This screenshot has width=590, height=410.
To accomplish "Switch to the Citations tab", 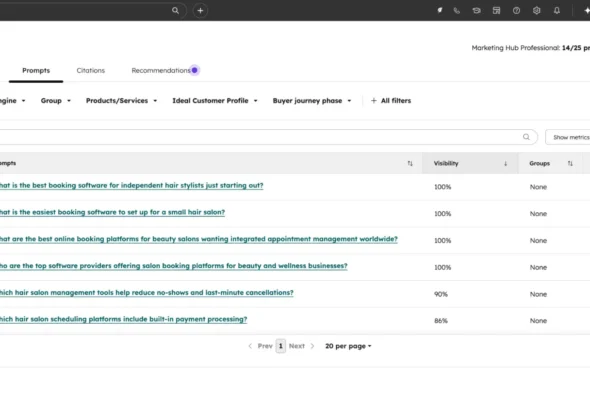I will tap(91, 70).
